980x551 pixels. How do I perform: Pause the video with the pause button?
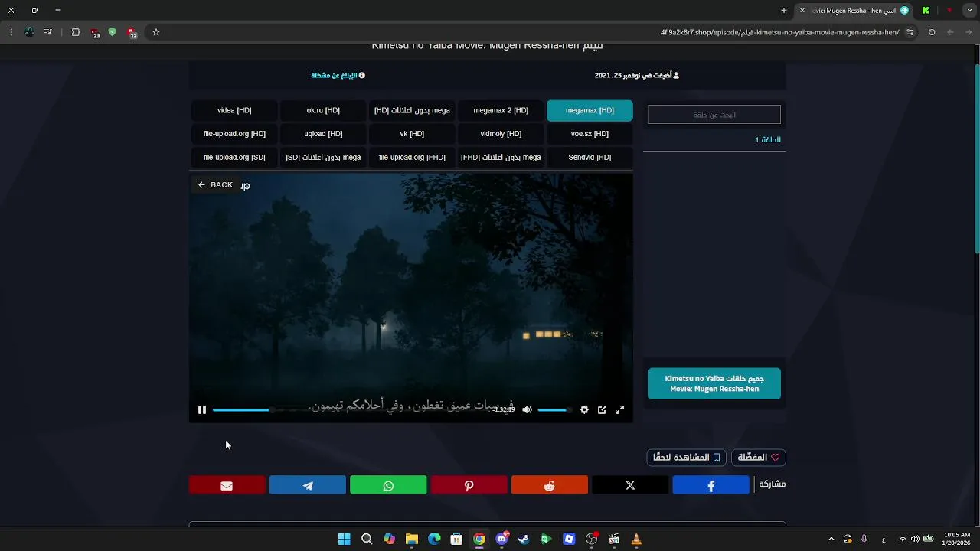202,410
